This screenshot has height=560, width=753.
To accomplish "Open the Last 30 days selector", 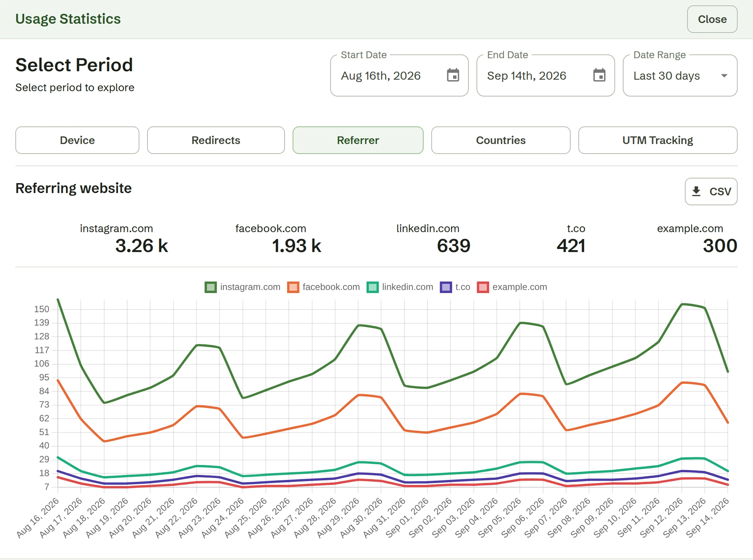I will [x=680, y=75].
